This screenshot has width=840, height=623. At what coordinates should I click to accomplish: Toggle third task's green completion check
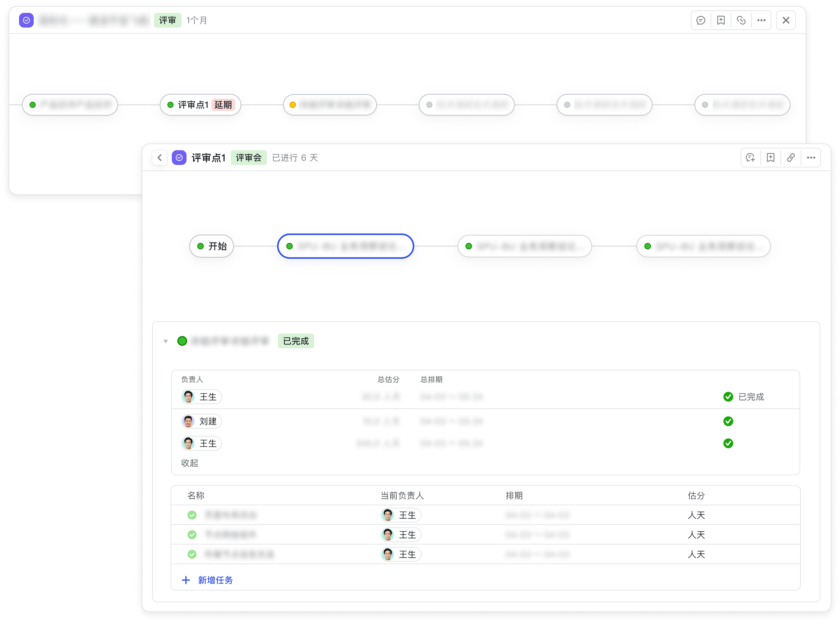pos(192,554)
